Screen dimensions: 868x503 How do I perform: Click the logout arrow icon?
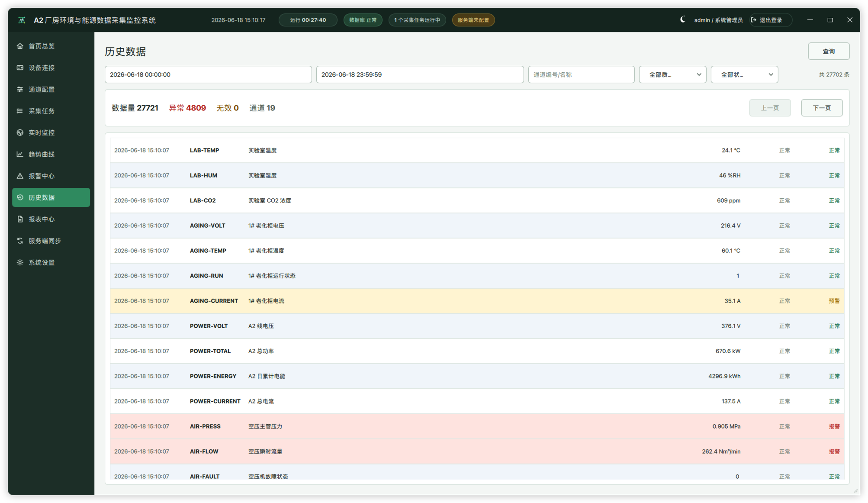tap(754, 20)
